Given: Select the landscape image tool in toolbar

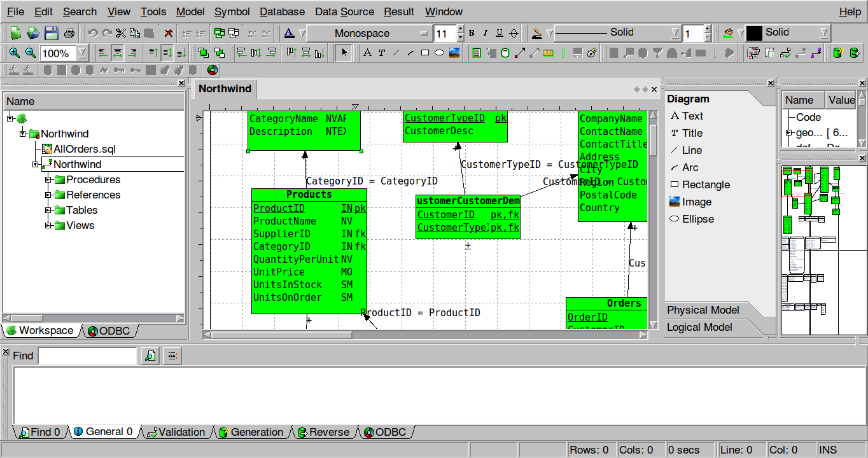Looking at the screenshot, I should coord(454,53).
